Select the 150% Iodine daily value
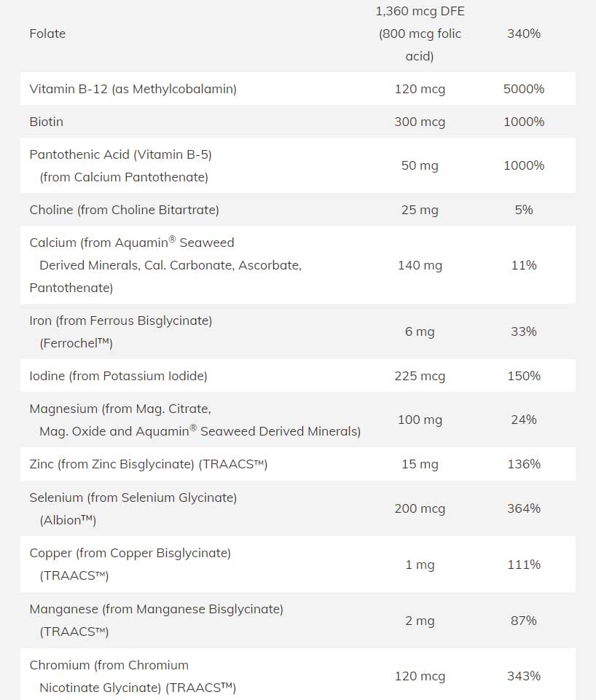Screen dimensions: 596x700 pyautogui.click(x=524, y=376)
